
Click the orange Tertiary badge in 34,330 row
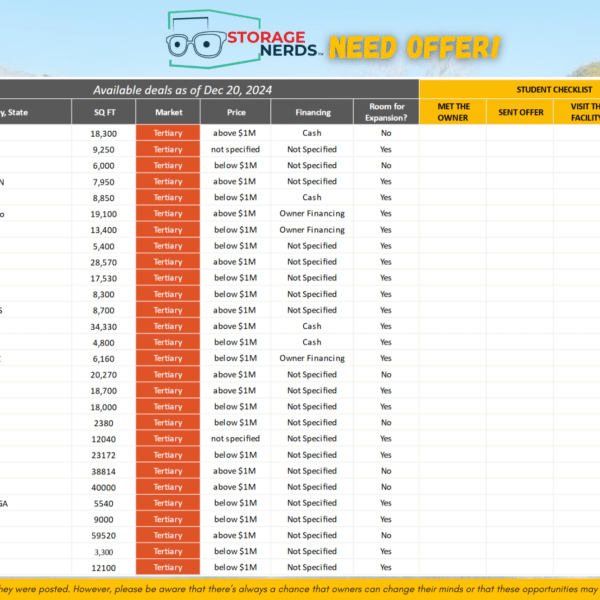[168, 326]
